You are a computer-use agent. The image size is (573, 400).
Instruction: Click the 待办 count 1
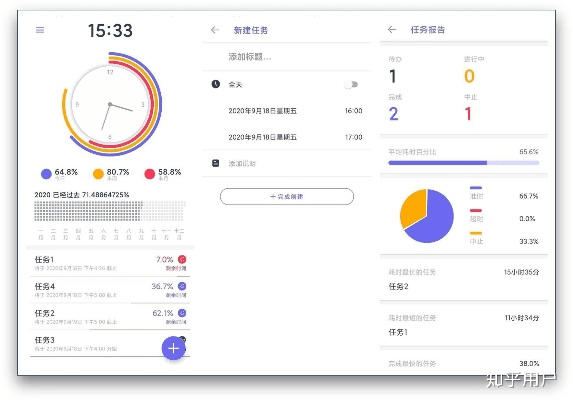393,76
